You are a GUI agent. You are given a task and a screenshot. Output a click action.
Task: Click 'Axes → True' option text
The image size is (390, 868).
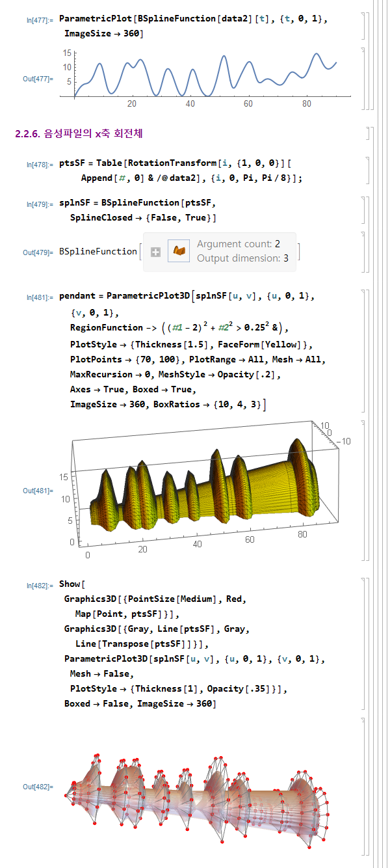98,390
